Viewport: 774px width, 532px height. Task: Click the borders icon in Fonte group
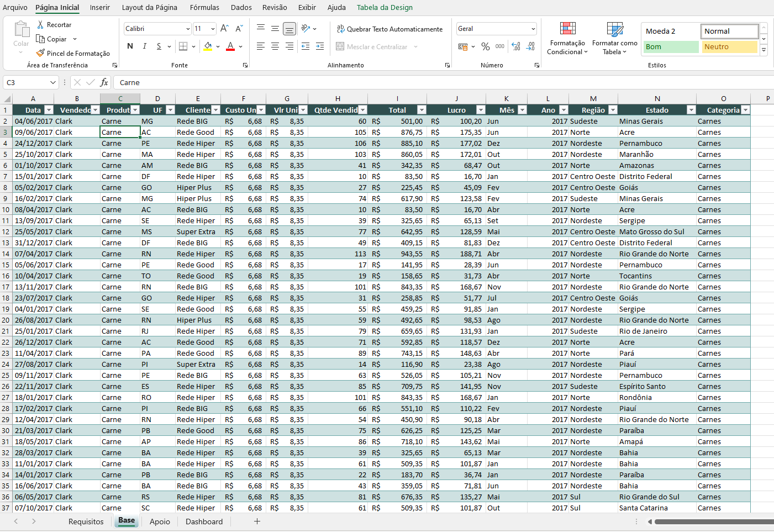[183, 46]
